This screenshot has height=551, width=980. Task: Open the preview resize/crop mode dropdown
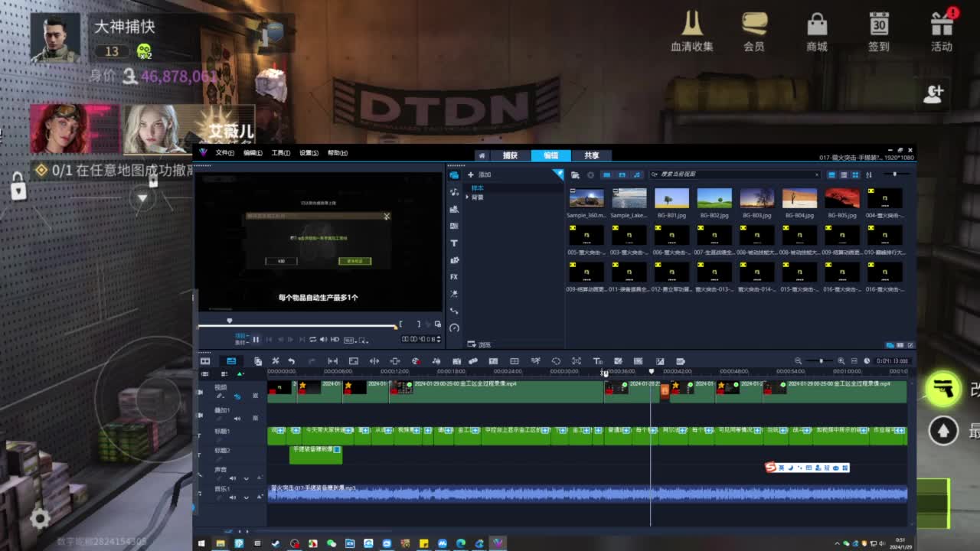click(x=364, y=340)
